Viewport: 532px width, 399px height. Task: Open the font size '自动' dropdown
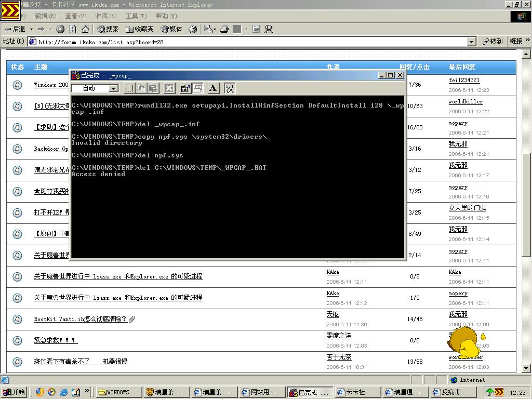coord(113,88)
